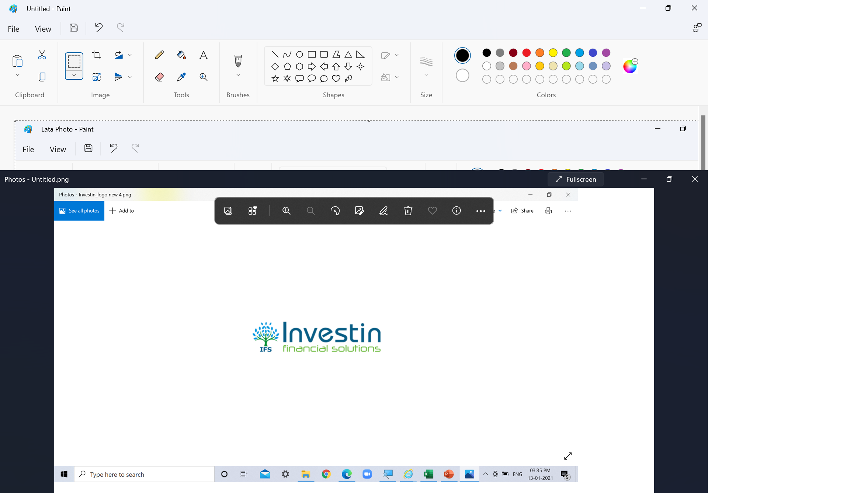Image resolution: width=868 pixels, height=493 pixels.
Task: Click the Cut scissors icon
Action: coord(42,55)
